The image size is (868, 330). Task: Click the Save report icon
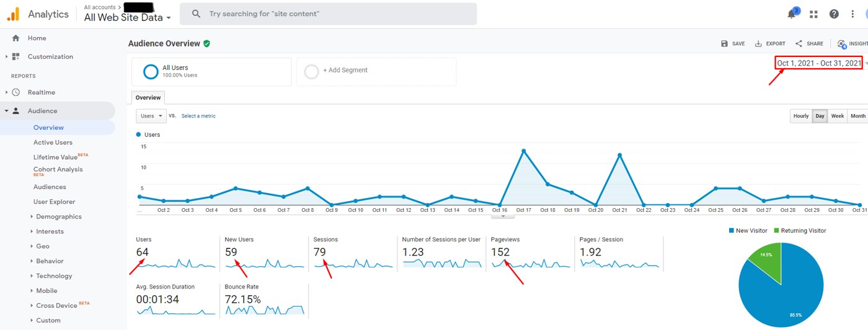(724, 43)
